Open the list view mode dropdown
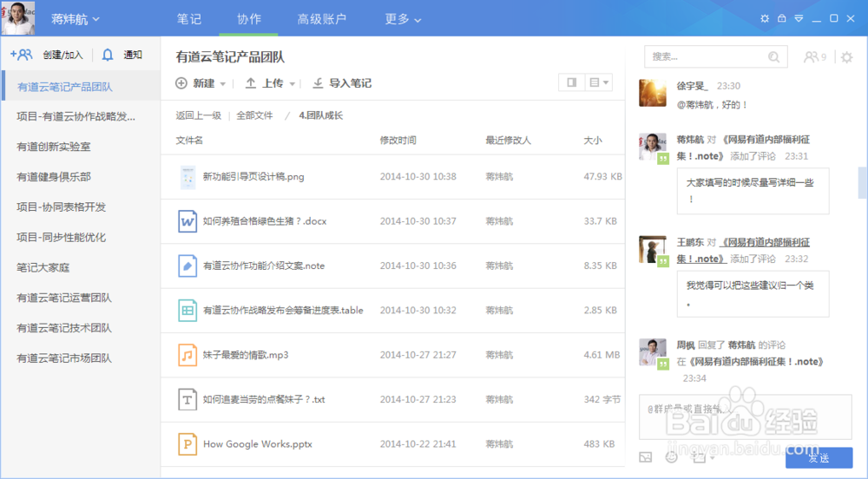This screenshot has height=479, width=868. [x=599, y=82]
